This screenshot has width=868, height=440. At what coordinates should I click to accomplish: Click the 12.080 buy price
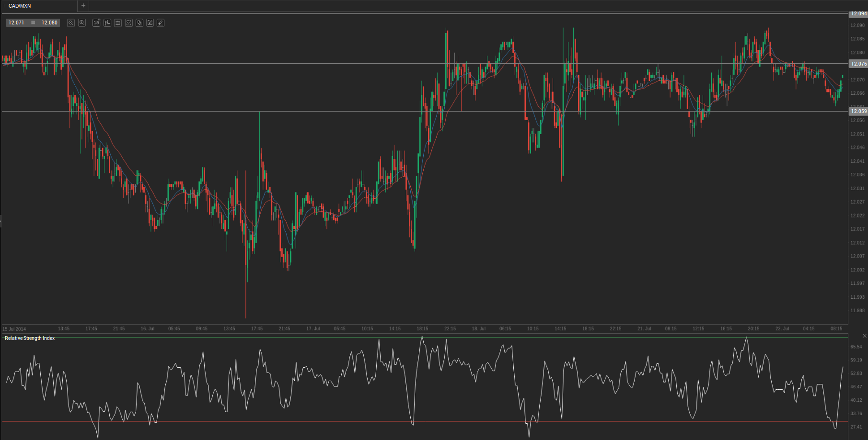click(x=49, y=23)
